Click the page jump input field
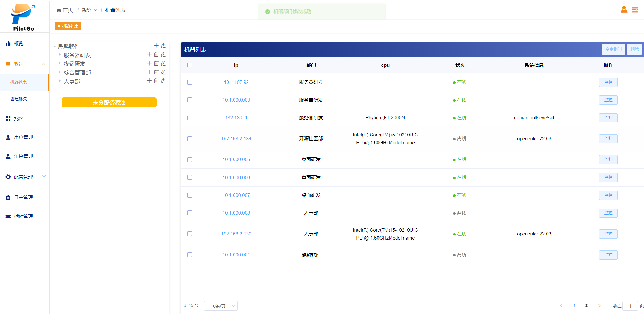644x314 pixels. (630, 306)
